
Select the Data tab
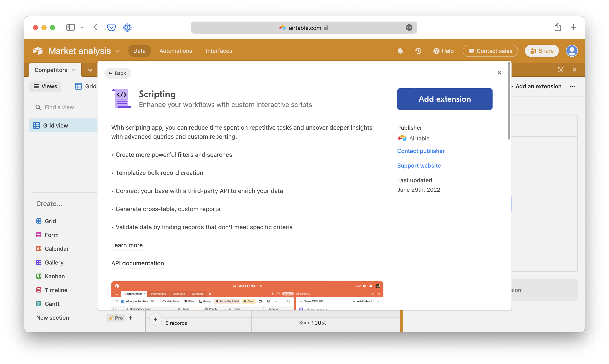point(139,51)
